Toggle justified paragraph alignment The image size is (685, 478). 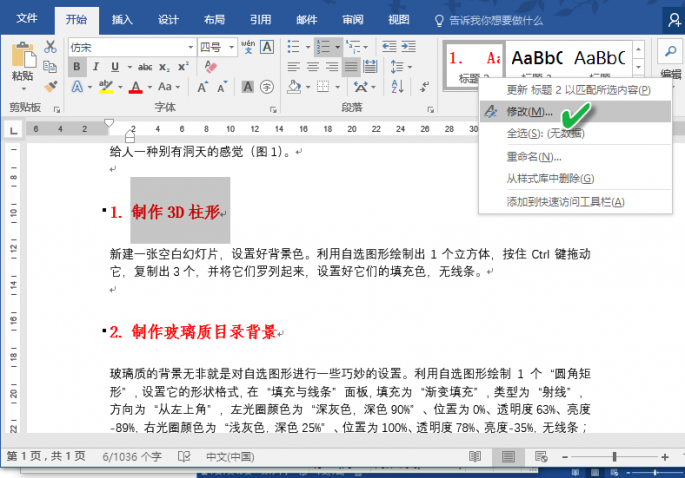[x=352, y=67]
